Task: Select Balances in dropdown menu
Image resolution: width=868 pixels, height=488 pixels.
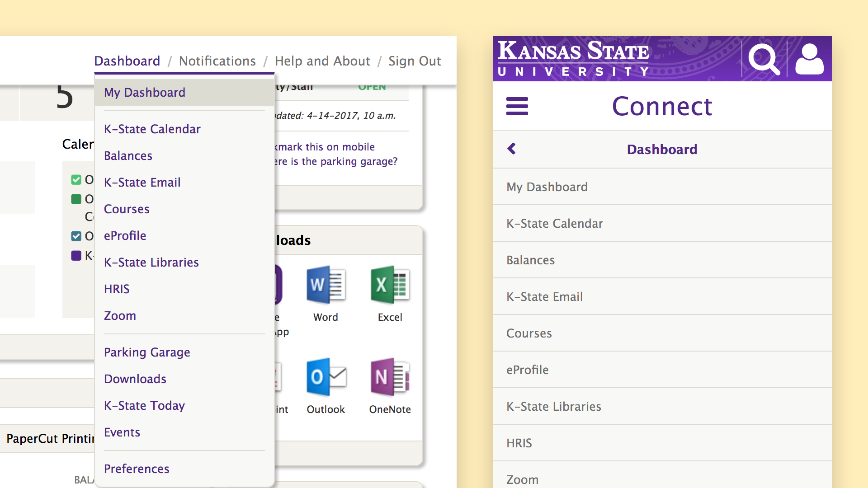Action: pyautogui.click(x=184, y=156)
